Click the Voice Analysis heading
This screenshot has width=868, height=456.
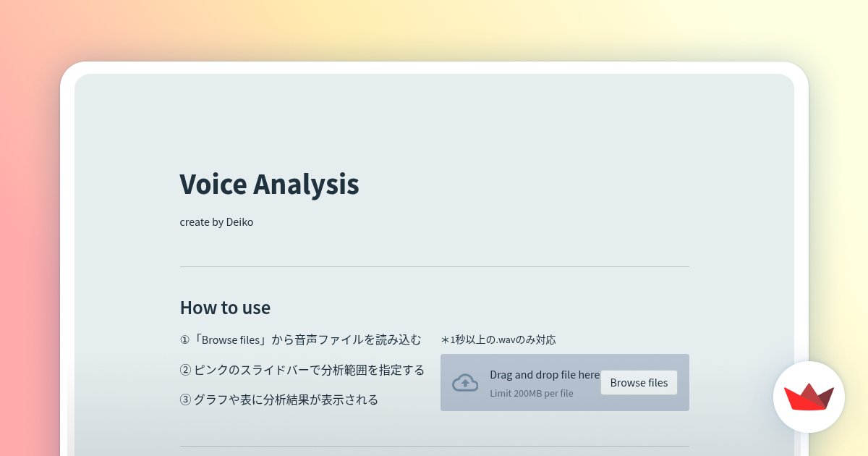point(269,184)
